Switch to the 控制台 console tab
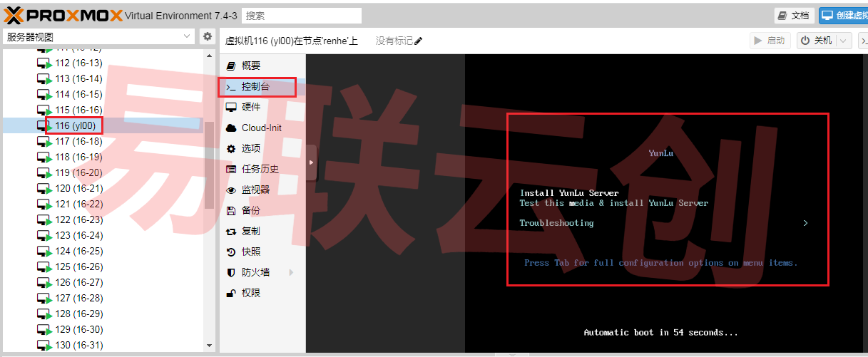Image resolution: width=868 pixels, height=357 pixels. tap(262, 87)
